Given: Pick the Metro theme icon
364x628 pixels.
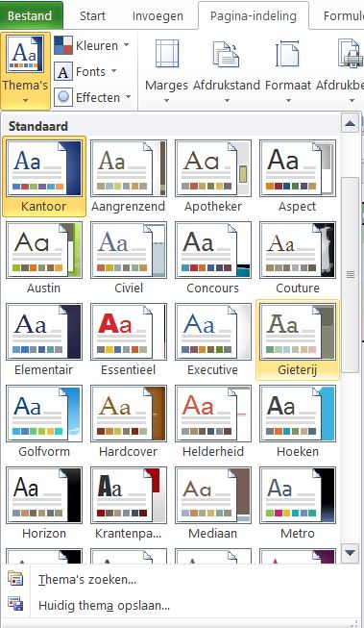Looking at the screenshot, I should (298, 494).
